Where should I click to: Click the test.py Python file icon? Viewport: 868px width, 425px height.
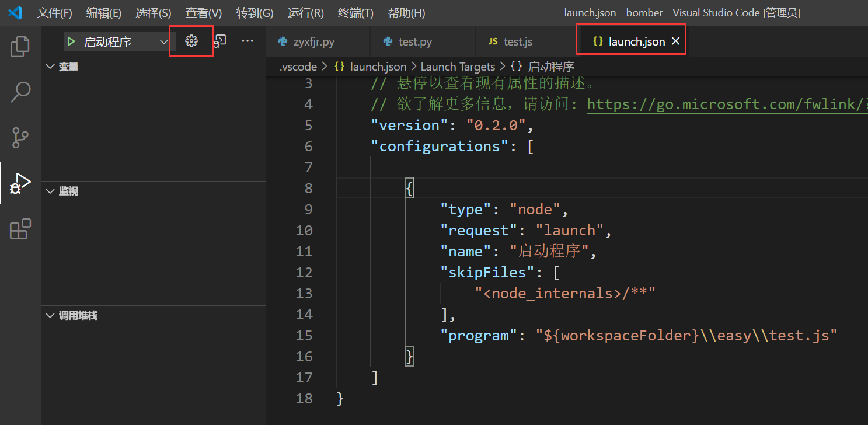point(388,41)
